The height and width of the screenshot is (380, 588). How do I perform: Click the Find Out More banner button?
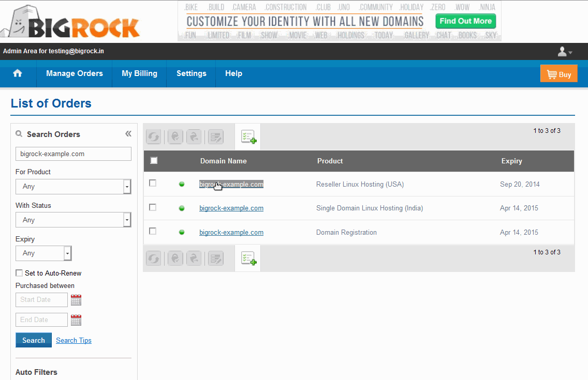tap(465, 21)
